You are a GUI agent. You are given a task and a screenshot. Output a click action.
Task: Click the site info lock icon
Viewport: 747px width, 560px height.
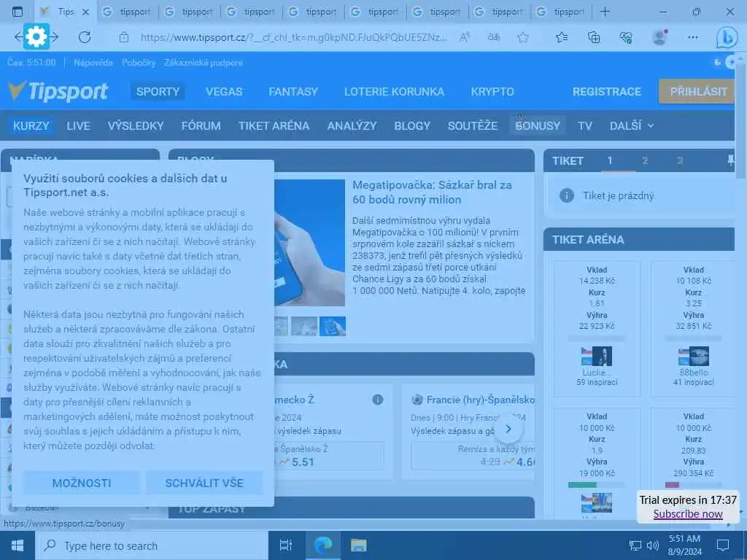click(124, 37)
